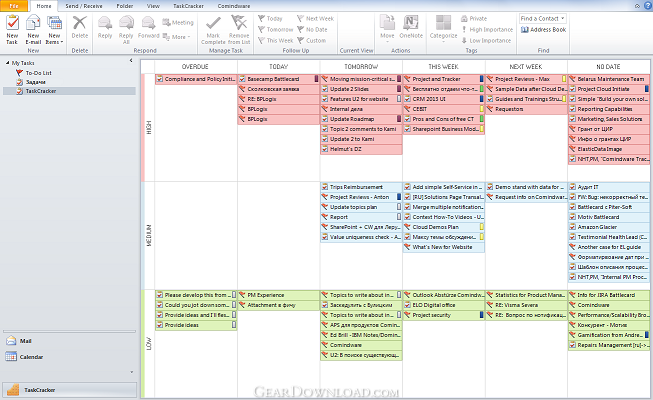
Task: Toggle checkbox for Basecamp Battlecard task
Action: click(x=242, y=79)
